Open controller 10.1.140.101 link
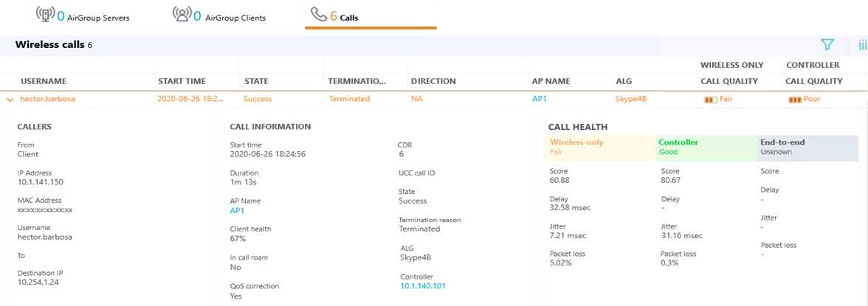The width and height of the screenshot is (868, 306). pos(423,285)
